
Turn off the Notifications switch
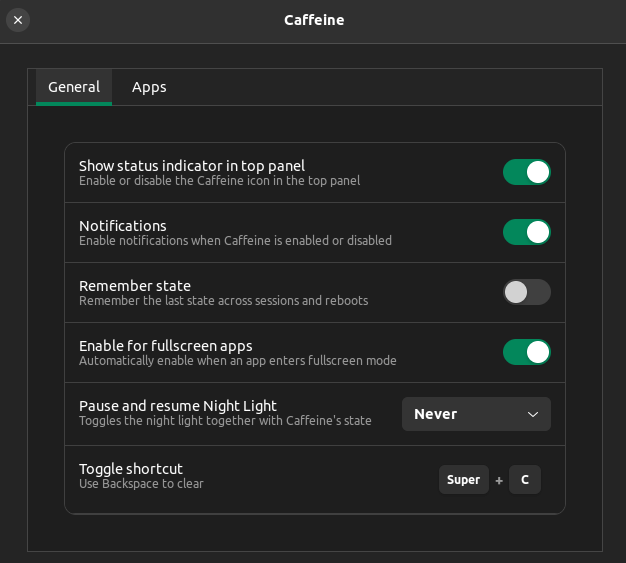[x=527, y=232]
